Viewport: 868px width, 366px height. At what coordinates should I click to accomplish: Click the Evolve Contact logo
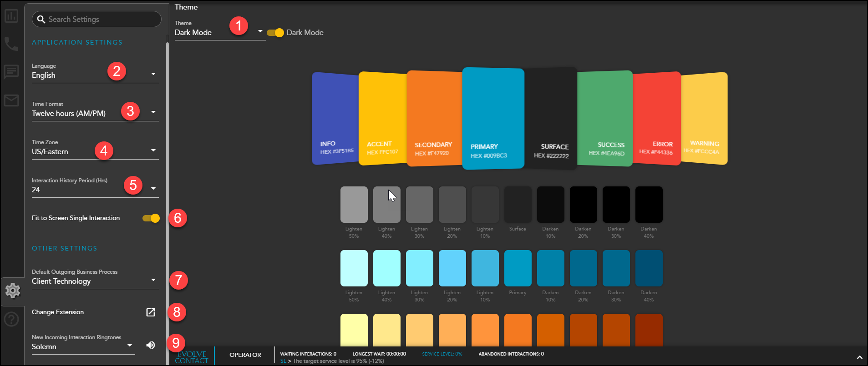(192, 357)
